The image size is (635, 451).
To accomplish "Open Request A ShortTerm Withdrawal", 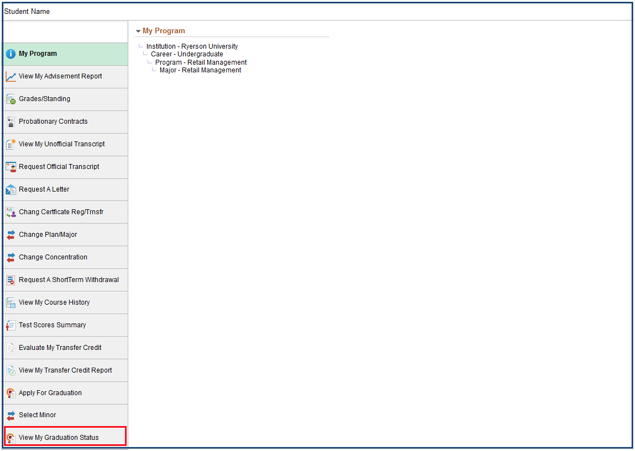I will 68,280.
